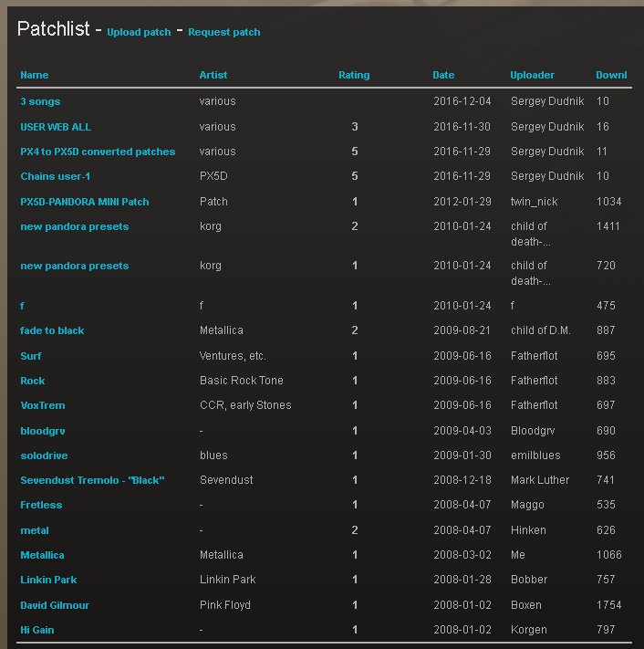644x649 pixels.
Task: Select uploader 'emilblues' cell
Action: coord(535,455)
